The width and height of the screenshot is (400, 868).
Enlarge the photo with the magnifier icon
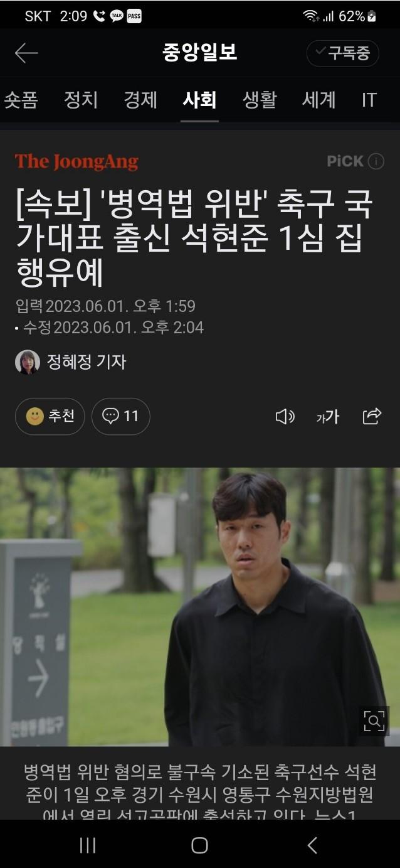[x=374, y=721]
